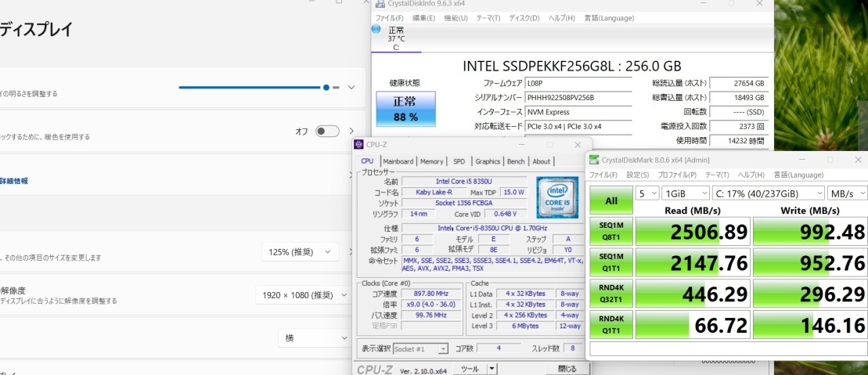Open the drive dropdown C: 17% (40/237GiB)
The height and width of the screenshot is (375, 868).
769,193
